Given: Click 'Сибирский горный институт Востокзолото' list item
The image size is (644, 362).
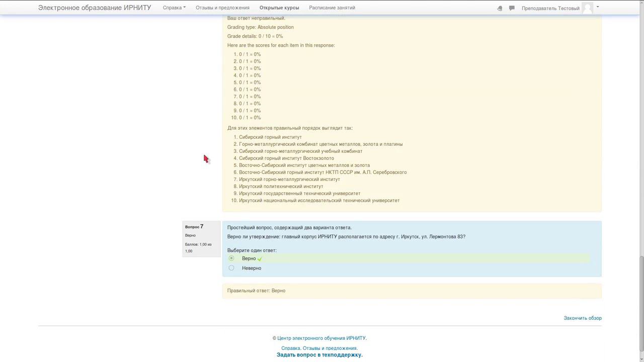Looking at the screenshot, I should [286, 158].
